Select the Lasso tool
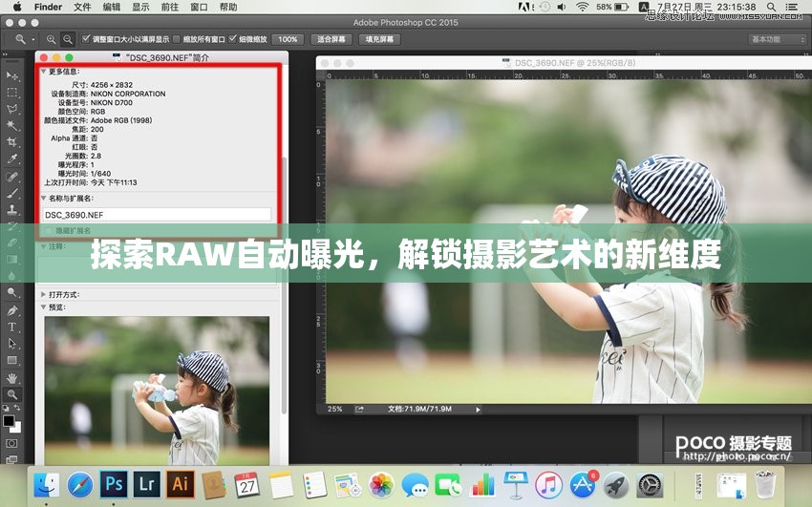The width and height of the screenshot is (812, 507). click(x=11, y=109)
